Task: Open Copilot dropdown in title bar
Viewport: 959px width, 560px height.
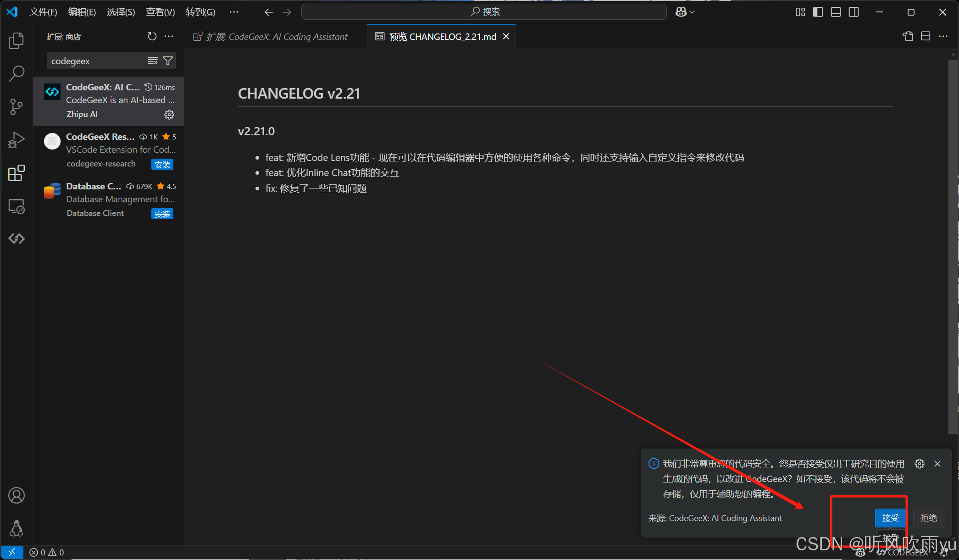Action: click(x=685, y=12)
